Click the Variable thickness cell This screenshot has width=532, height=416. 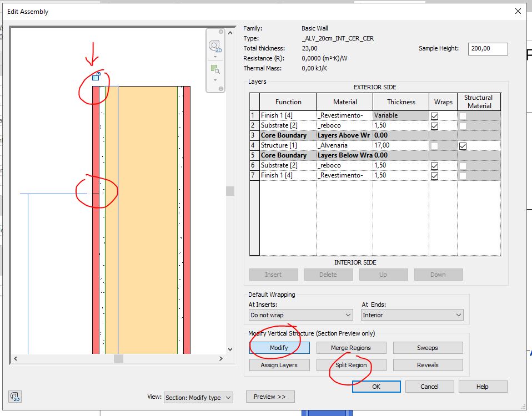click(x=401, y=115)
